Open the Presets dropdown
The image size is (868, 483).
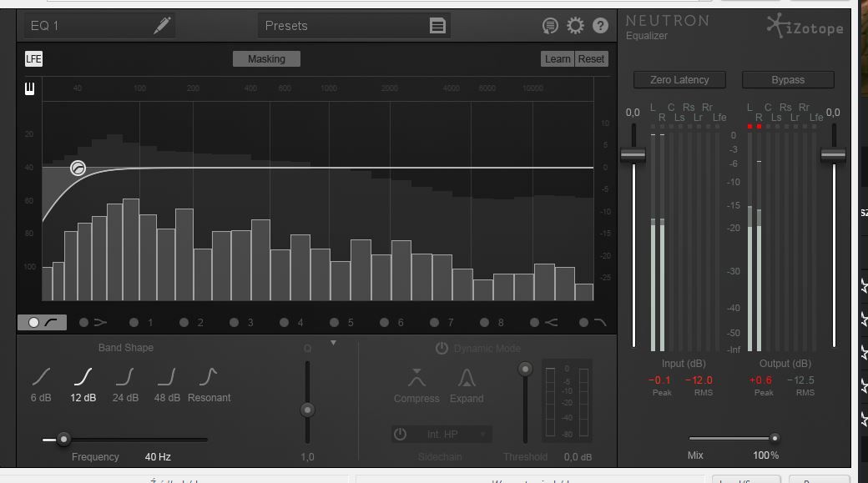[x=354, y=26]
